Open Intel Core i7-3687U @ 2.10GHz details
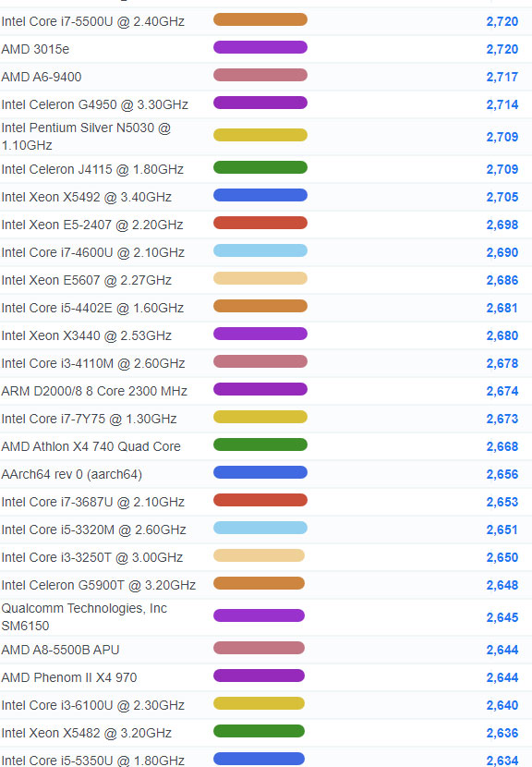This screenshot has height=767, width=532. click(x=93, y=502)
